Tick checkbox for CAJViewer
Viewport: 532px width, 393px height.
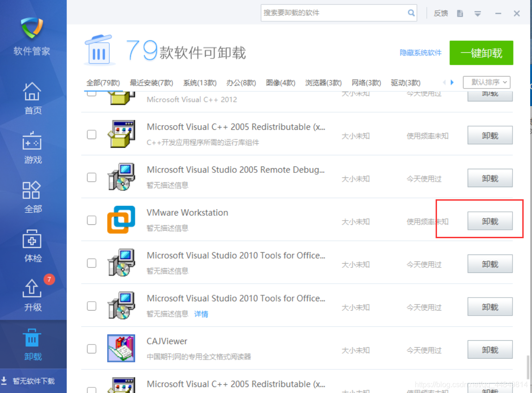pos(92,349)
